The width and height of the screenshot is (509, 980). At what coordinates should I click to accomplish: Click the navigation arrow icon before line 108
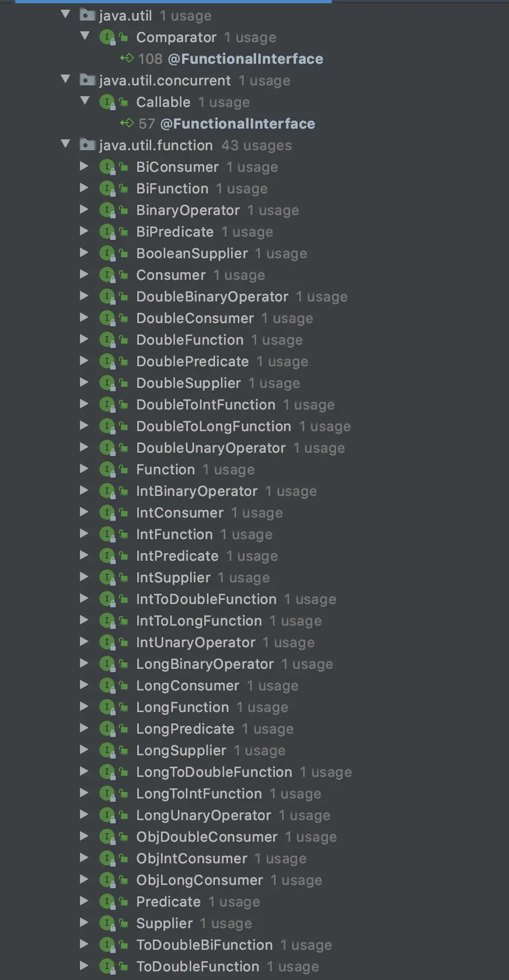(x=127, y=58)
